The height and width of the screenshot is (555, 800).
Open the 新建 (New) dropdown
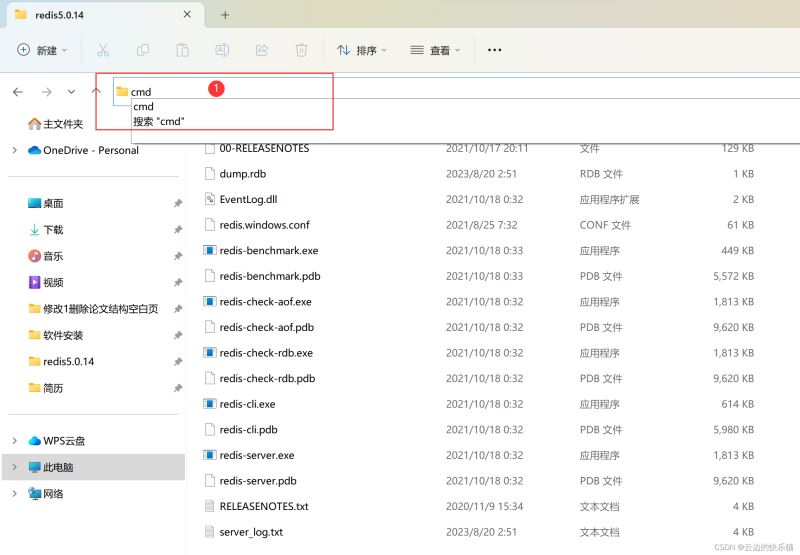click(42, 50)
